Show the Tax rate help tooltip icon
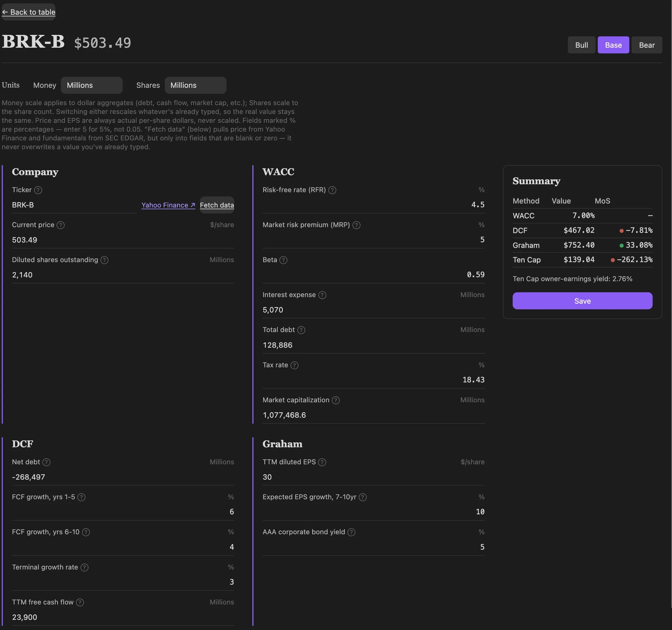The width and height of the screenshot is (672, 630). click(294, 365)
